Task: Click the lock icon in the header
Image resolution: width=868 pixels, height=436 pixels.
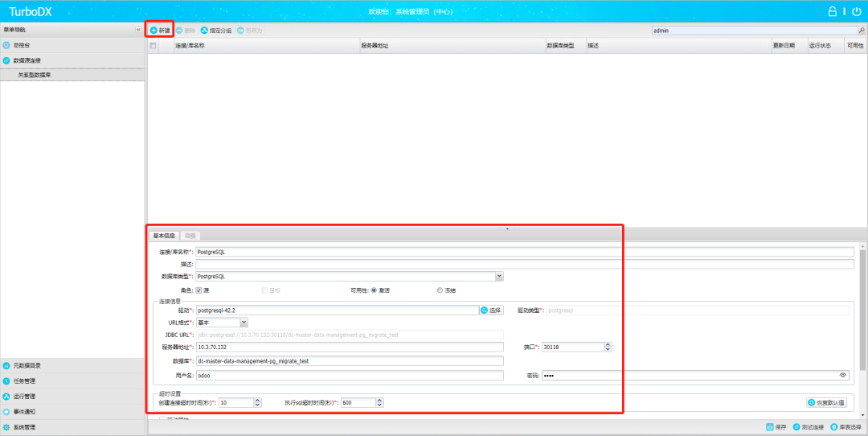Action: (x=832, y=11)
